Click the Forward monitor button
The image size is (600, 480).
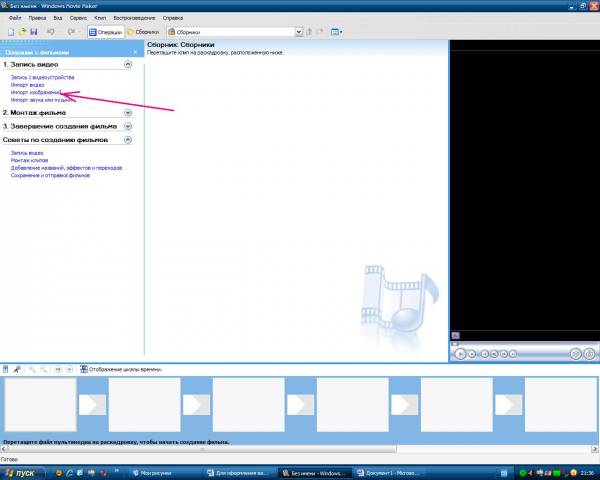pyautogui.click(x=513, y=354)
